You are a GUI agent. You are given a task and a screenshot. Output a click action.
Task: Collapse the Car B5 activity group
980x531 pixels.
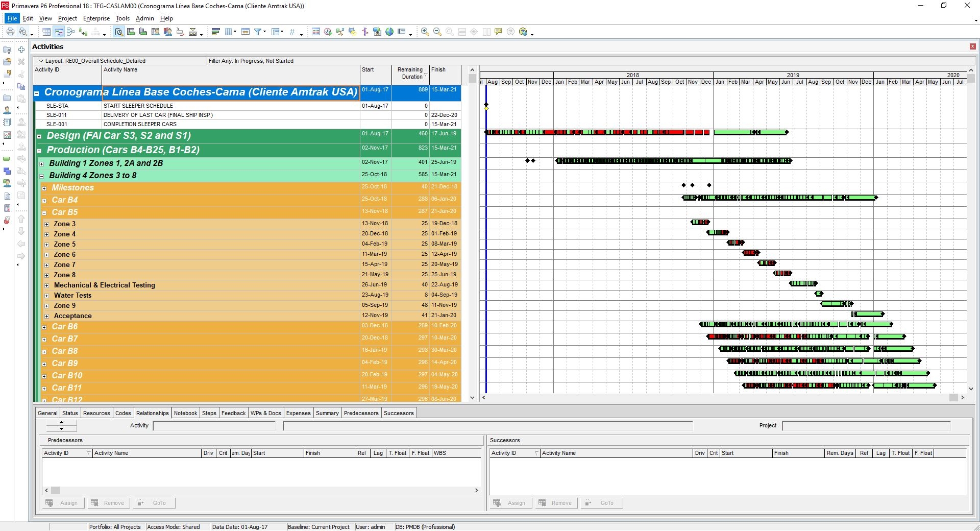click(44, 212)
